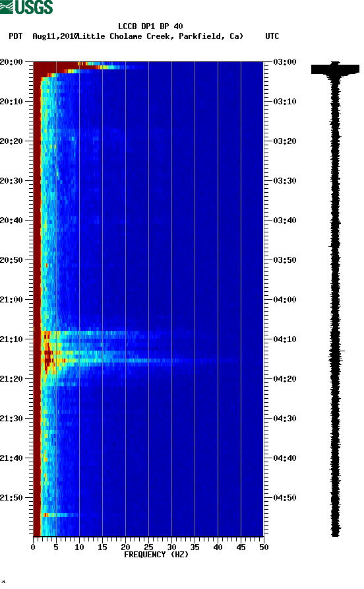Click the 21:50 PDT time label

(11, 498)
